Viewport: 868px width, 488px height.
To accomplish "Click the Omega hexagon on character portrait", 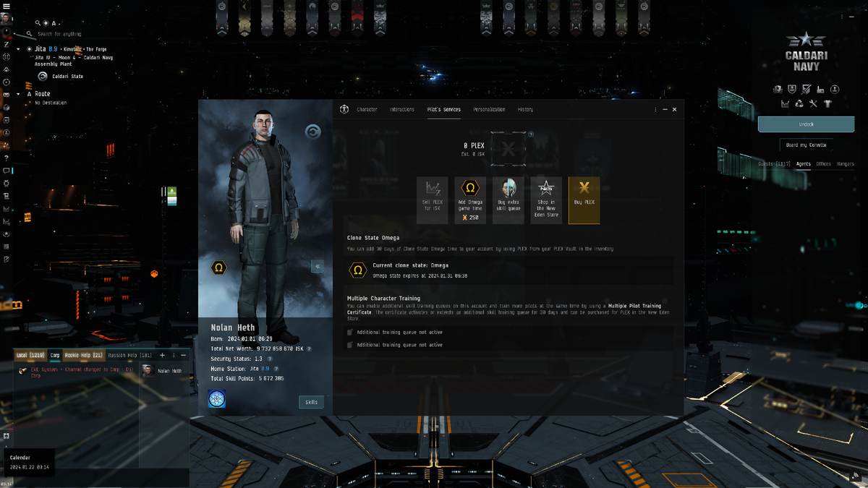I will coord(218,267).
